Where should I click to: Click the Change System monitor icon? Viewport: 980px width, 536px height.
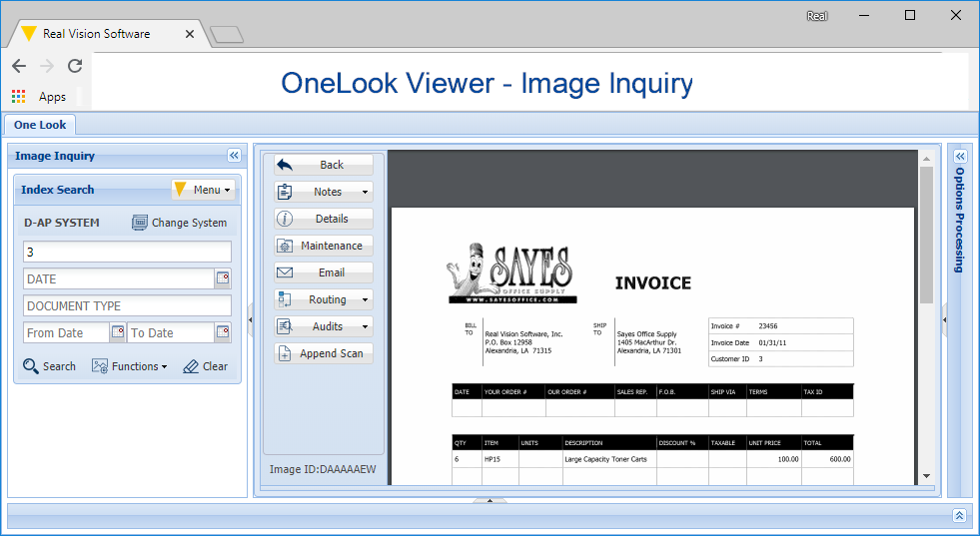tap(140, 223)
